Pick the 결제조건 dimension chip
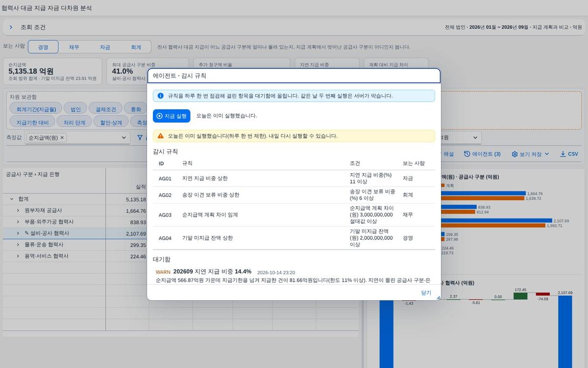The width and height of the screenshot is (588, 368). [x=105, y=109]
